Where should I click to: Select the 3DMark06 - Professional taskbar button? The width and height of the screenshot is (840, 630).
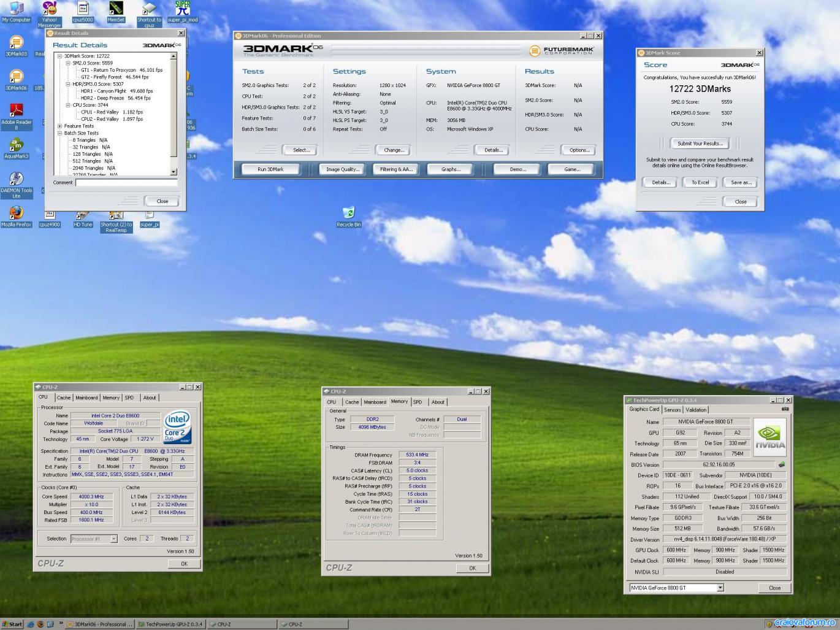tap(99, 624)
